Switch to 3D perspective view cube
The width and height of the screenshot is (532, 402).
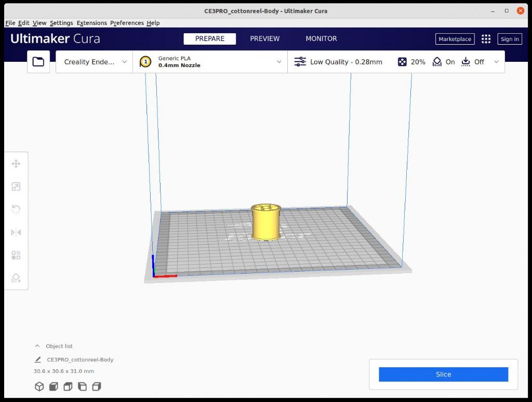pos(39,386)
